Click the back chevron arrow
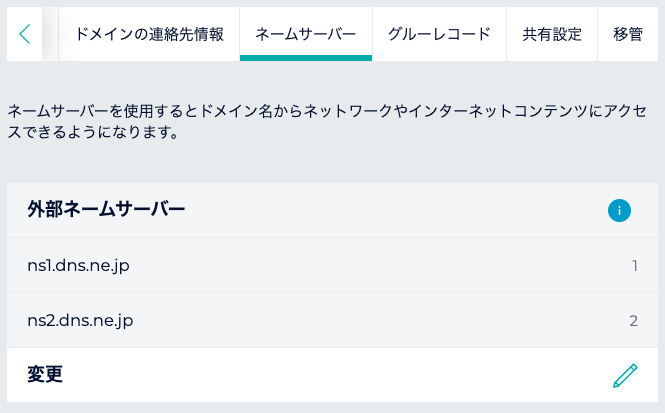This screenshot has height=413, width=665. click(x=24, y=34)
